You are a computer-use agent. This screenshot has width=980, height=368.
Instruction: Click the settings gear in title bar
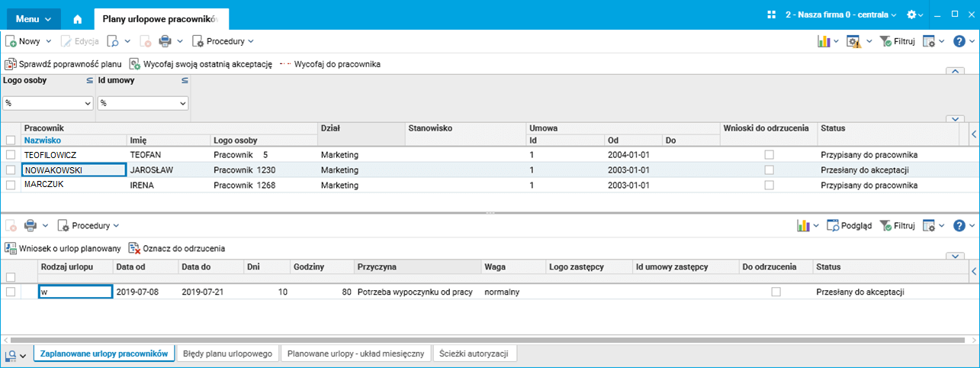pyautogui.click(x=912, y=15)
